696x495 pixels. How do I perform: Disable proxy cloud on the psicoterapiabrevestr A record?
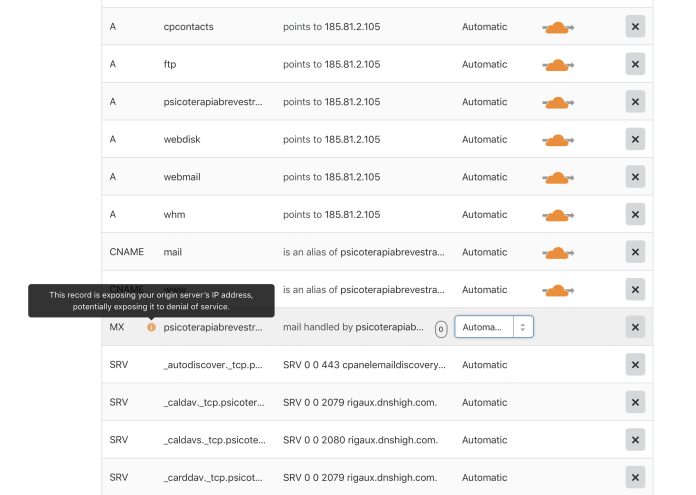coord(558,103)
